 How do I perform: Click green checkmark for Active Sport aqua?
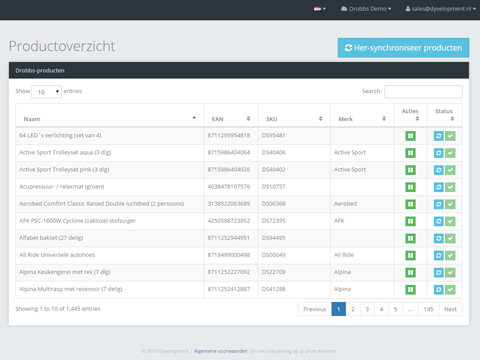[450, 153]
